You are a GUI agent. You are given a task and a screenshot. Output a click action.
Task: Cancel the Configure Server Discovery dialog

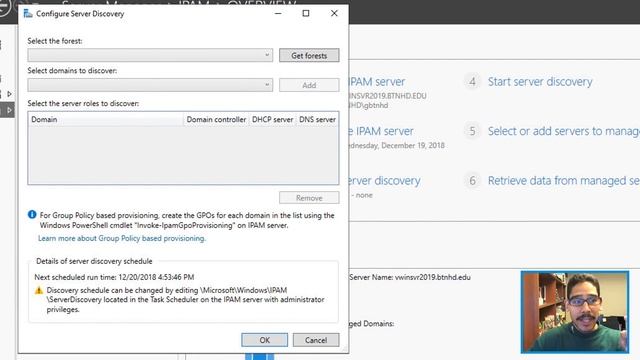[316, 340]
